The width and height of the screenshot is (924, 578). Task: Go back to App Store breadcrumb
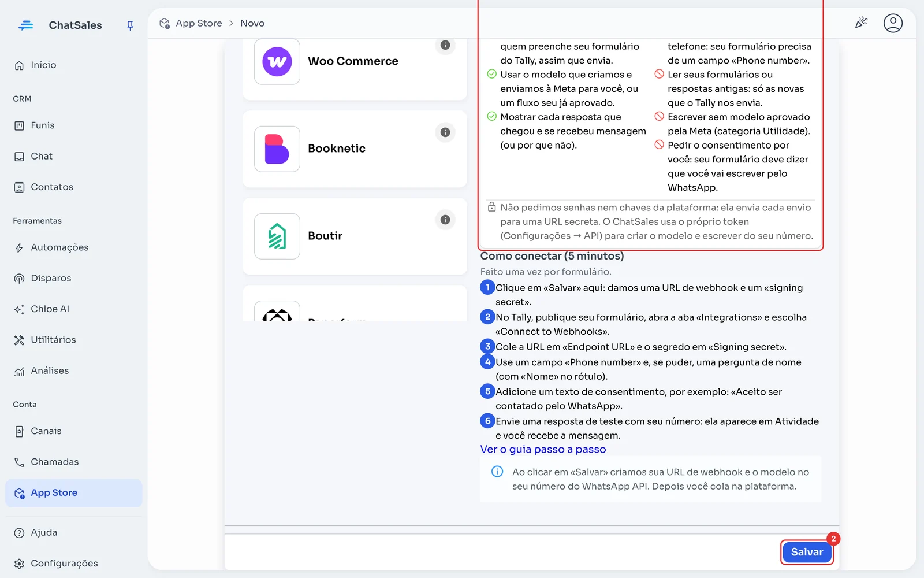tap(199, 23)
